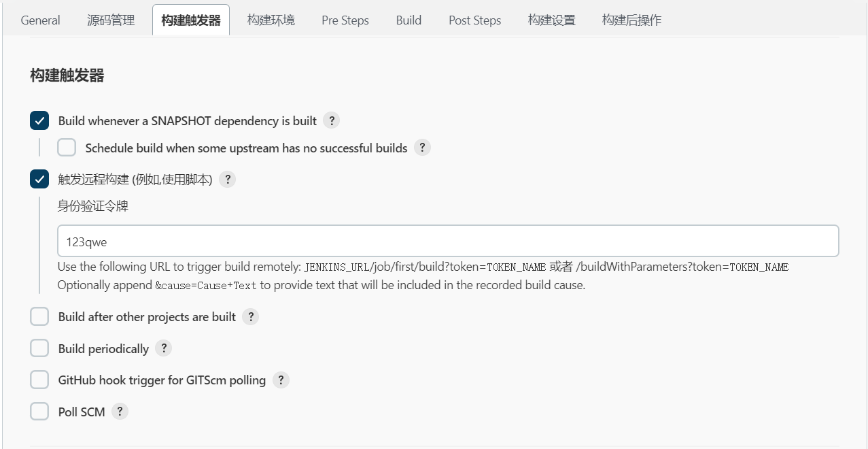Image resolution: width=868 pixels, height=449 pixels.
Task: Click the Poll SCM help icon
Action: click(120, 412)
